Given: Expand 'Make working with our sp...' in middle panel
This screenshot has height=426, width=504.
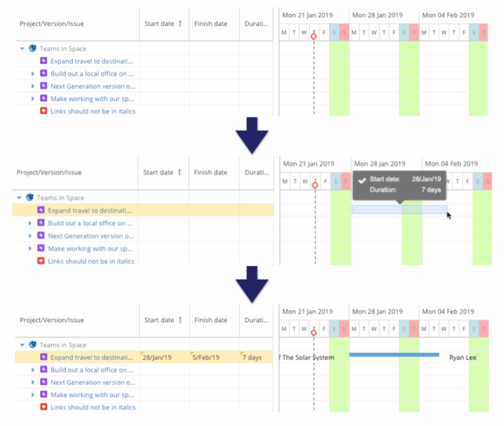Looking at the screenshot, I should (x=30, y=249).
